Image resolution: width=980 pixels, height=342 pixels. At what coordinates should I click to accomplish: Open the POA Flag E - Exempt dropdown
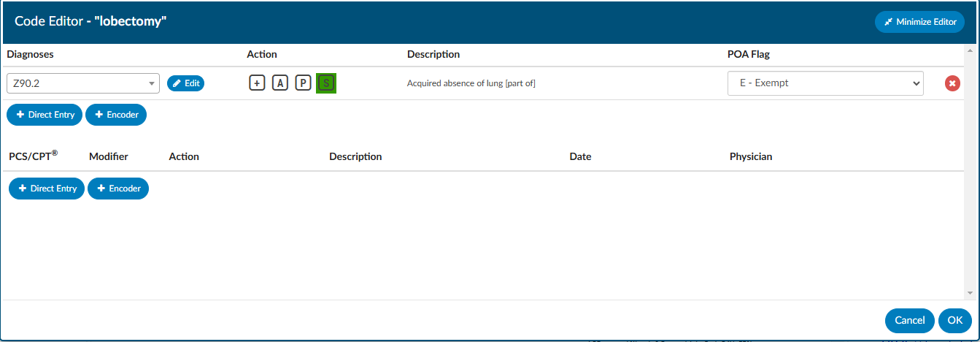tap(825, 83)
